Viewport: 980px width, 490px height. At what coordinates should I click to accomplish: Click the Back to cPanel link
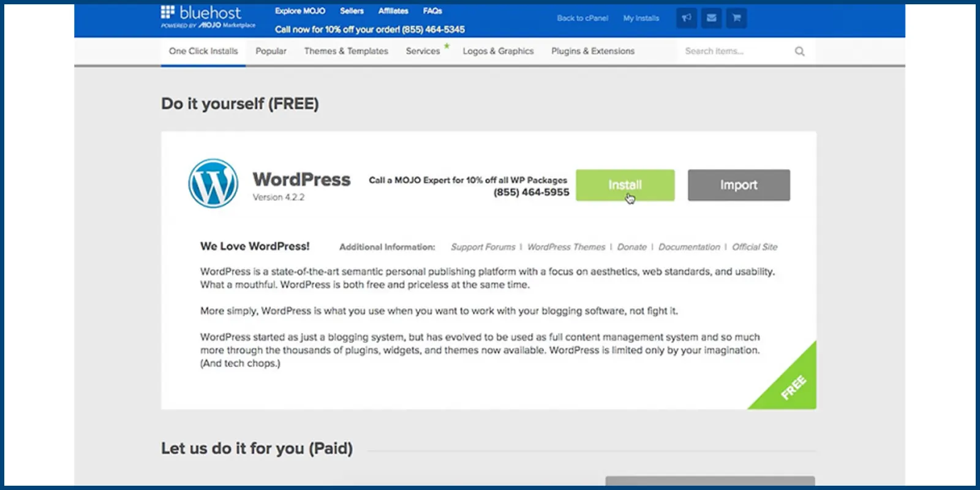point(582,18)
